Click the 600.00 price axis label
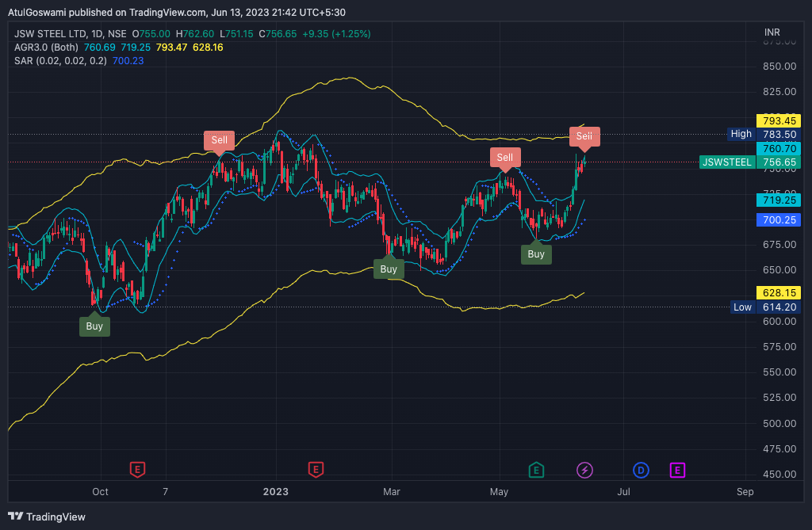 pyautogui.click(x=779, y=321)
